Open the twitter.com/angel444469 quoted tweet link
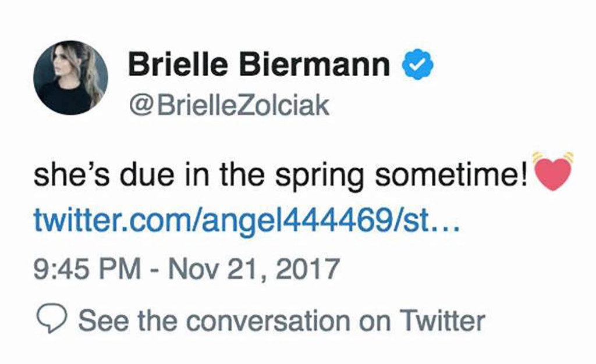 (x=247, y=222)
